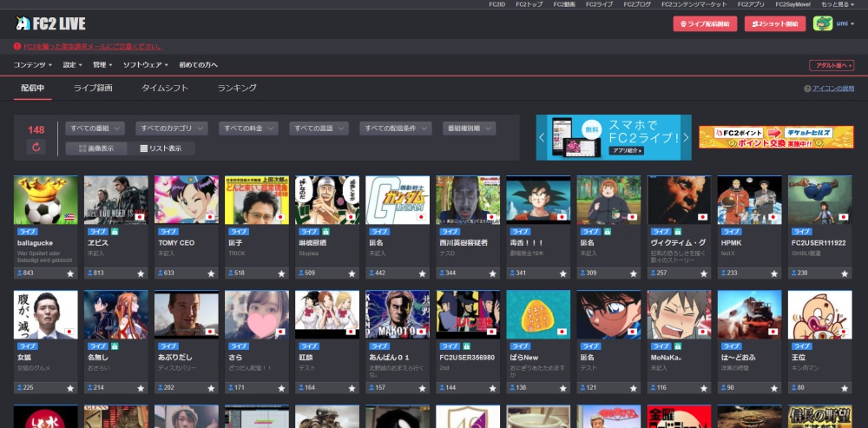Open FC2動画 top link
This screenshot has height=428, width=868.
[564, 4]
